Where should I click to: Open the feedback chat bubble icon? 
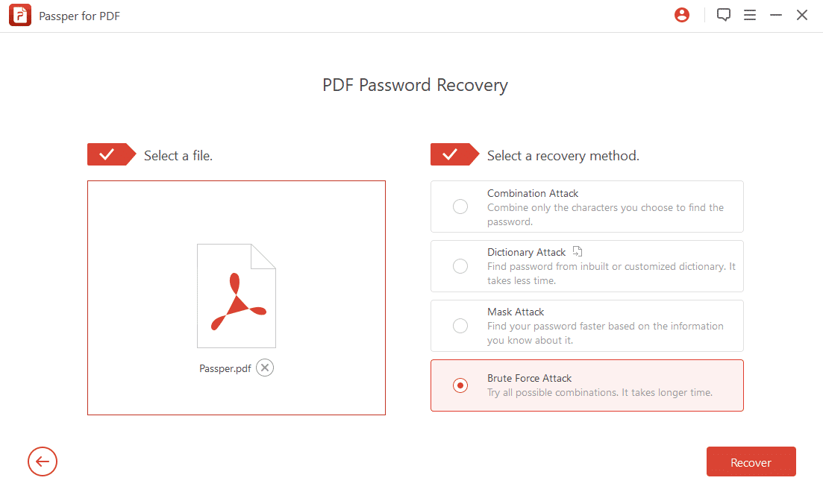(x=723, y=15)
